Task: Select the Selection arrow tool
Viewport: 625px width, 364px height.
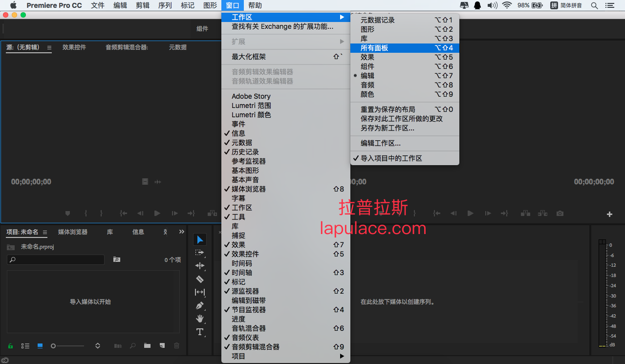Action: click(200, 239)
